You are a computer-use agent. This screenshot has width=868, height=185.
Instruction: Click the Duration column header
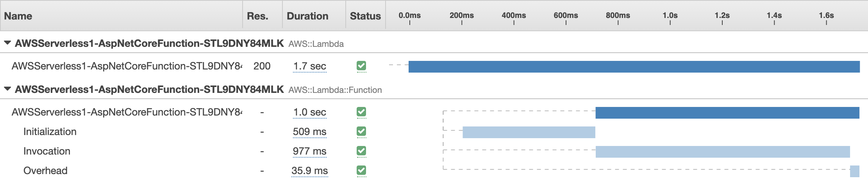[x=307, y=16]
